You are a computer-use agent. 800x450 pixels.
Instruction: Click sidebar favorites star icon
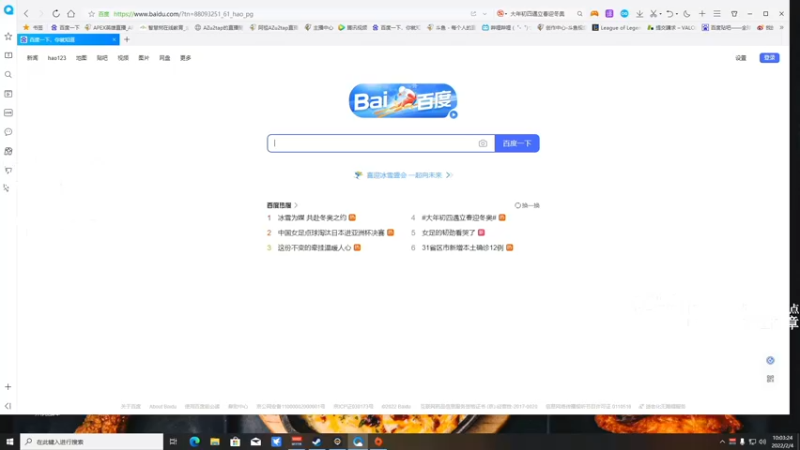[8, 36]
